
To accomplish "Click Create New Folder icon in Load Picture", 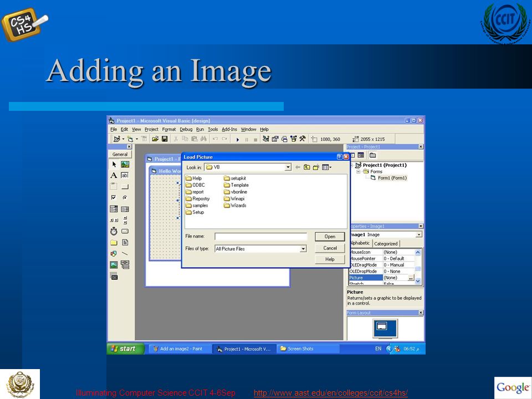I will click(316, 167).
